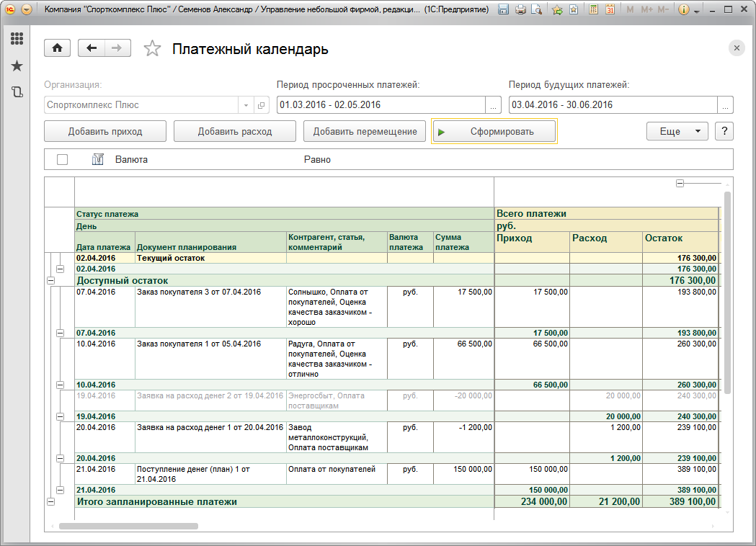Open the History scroll icon in sidebar

(x=17, y=92)
